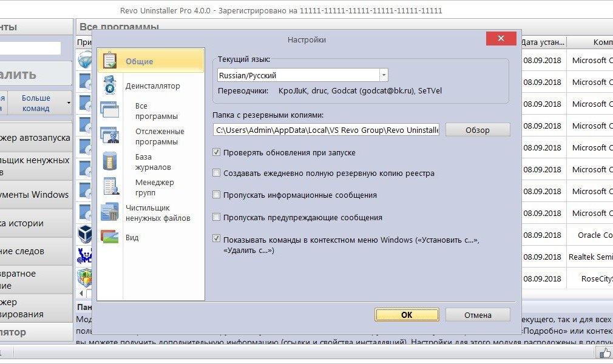Open the Russian/Русский language dropdown
This screenshot has width=613, height=364.
[384, 75]
